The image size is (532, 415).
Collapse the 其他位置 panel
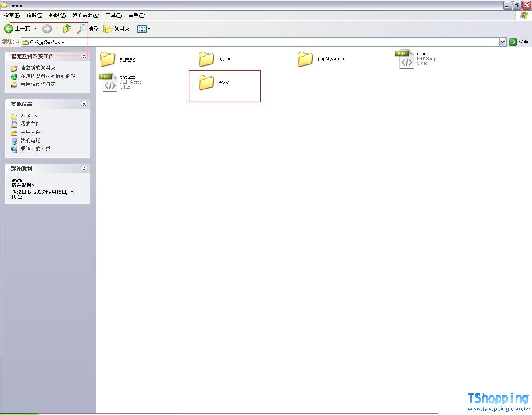click(x=84, y=104)
